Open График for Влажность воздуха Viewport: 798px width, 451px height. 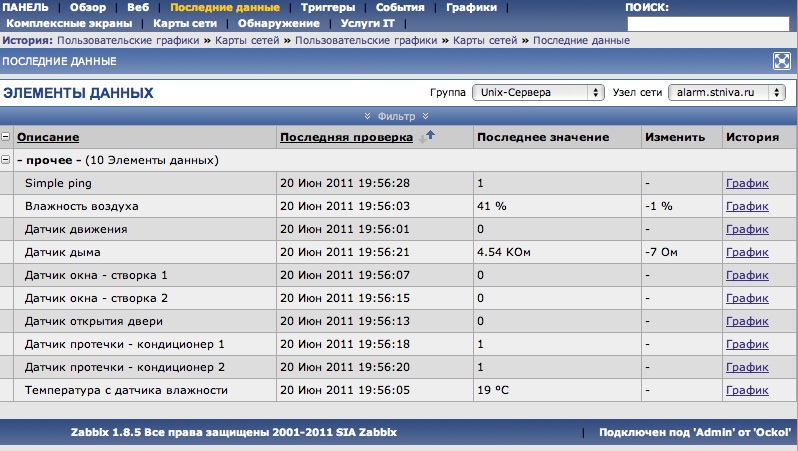pyautogui.click(x=747, y=206)
